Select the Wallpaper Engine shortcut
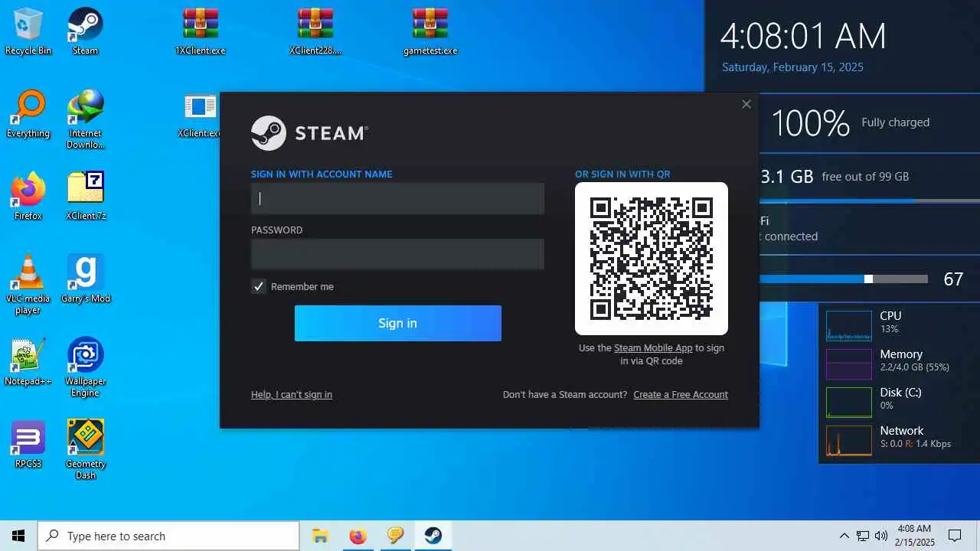 85,367
